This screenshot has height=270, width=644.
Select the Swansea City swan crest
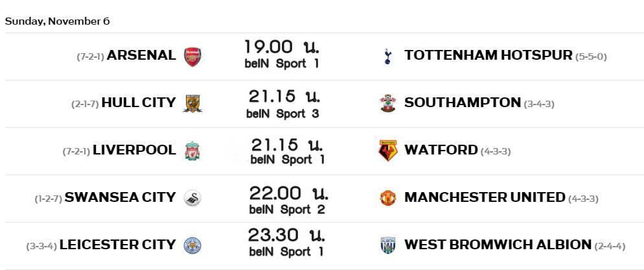192,198
